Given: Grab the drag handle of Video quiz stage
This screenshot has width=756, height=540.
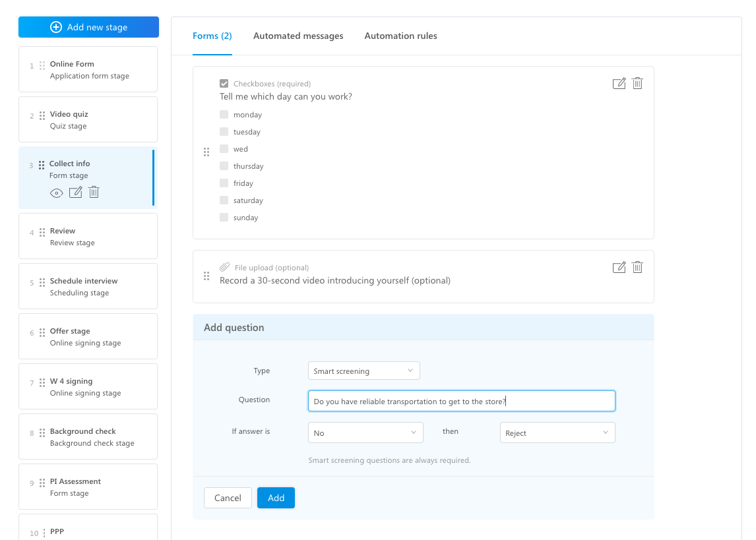Looking at the screenshot, I should 42,115.
